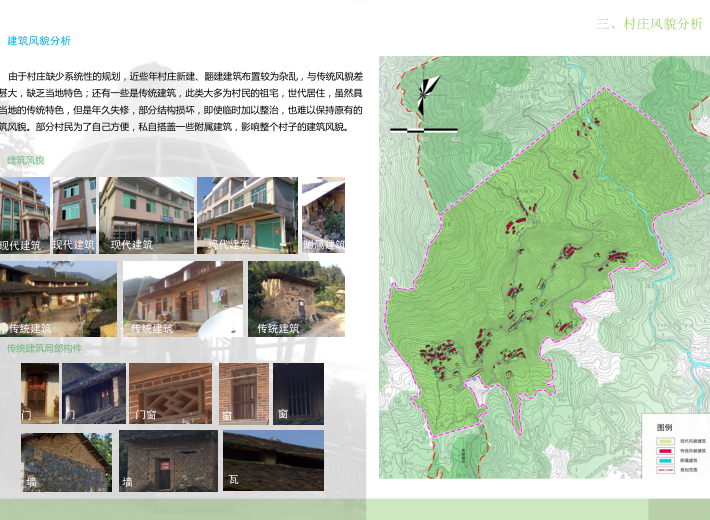710x520 pixels.
Task: Open the 附属建筑 photo thumbnail
Action: (x=323, y=214)
